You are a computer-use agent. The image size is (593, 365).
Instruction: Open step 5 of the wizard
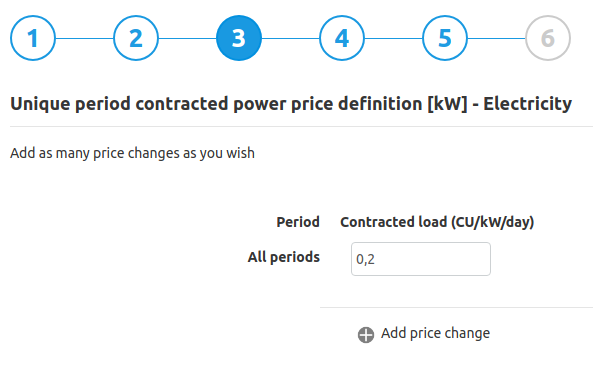click(445, 38)
